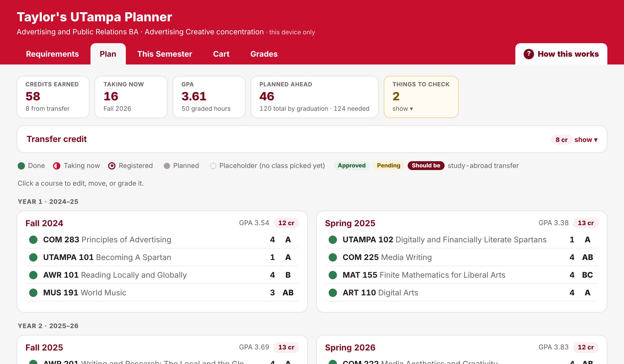Click the Approved badge in the legend

point(352,166)
